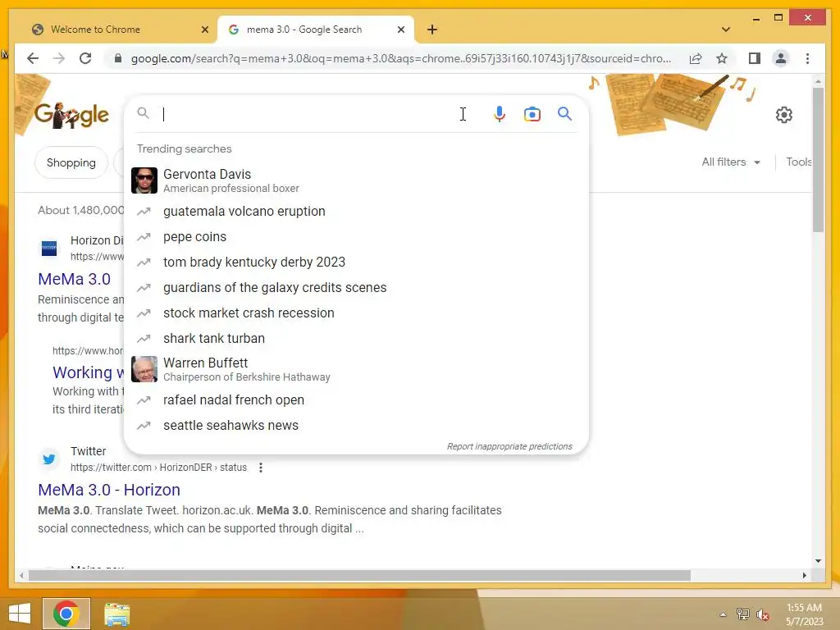Viewport: 840px width, 630px height.
Task: Open the MeMa 3.0 - Horizon result link
Action: tap(109, 490)
